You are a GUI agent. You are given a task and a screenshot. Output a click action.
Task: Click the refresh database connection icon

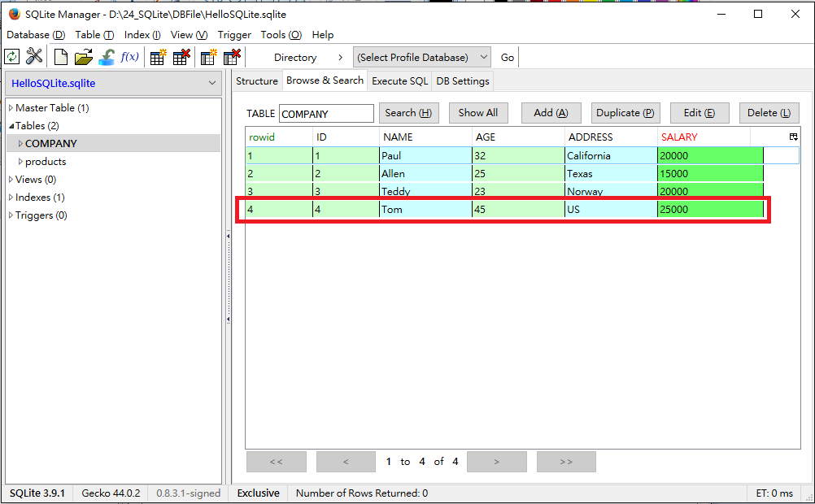coord(11,56)
